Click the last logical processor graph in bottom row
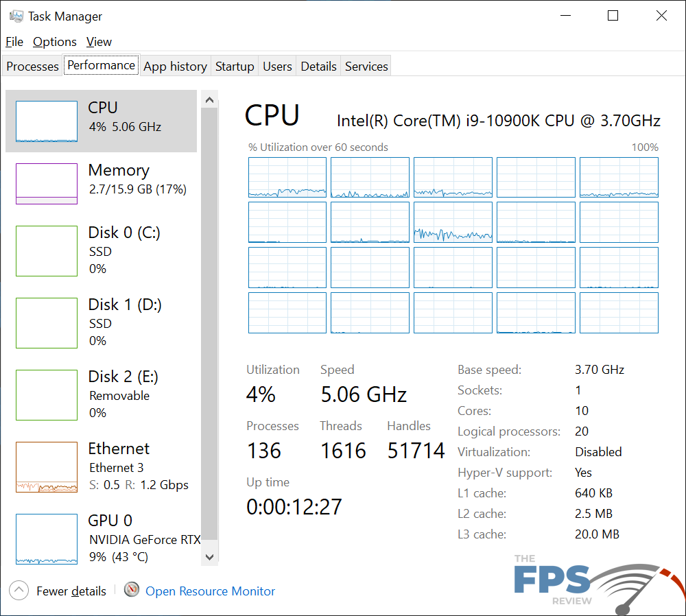Image resolution: width=686 pixels, height=616 pixels. [x=619, y=313]
